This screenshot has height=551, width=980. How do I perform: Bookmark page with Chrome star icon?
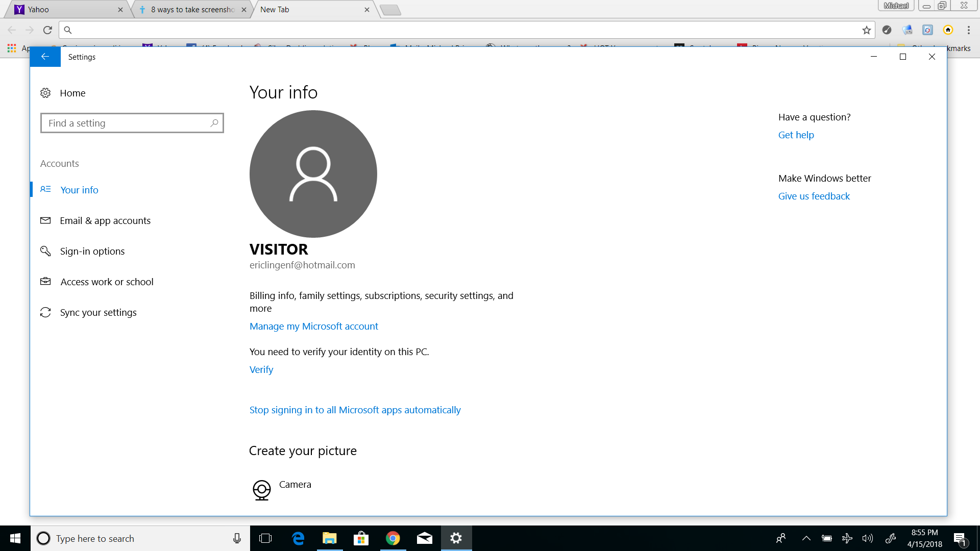coord(866,30)
